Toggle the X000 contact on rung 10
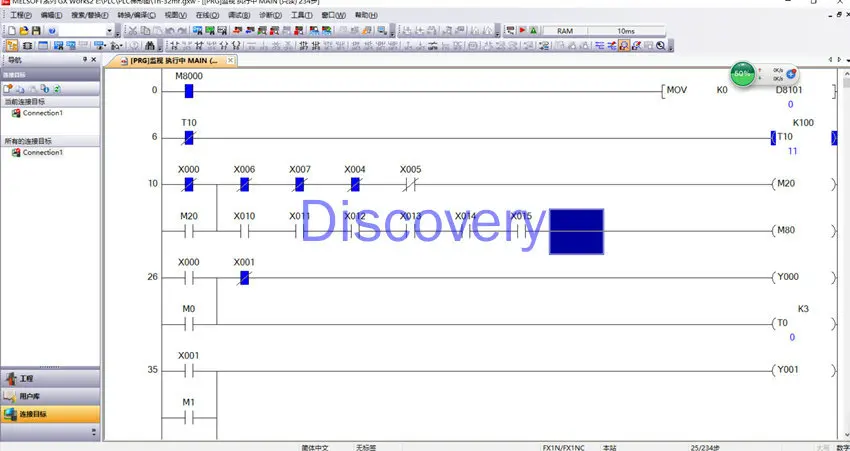 pyautogui.click(x=189, y=184)
